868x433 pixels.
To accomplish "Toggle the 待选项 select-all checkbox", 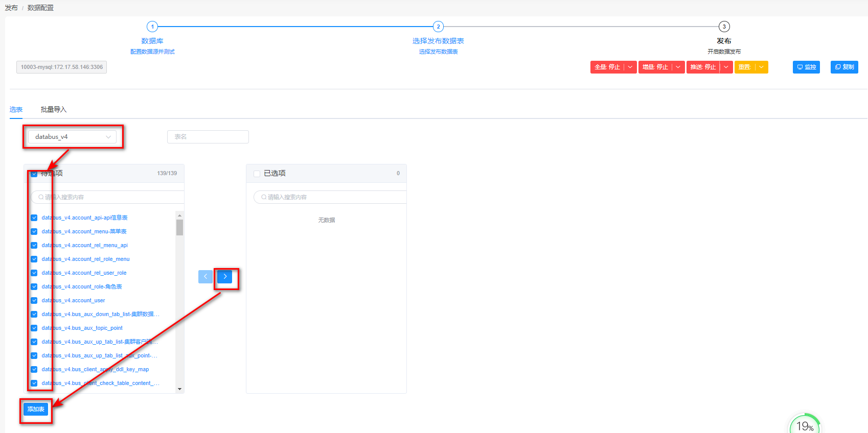I will 34,174.
